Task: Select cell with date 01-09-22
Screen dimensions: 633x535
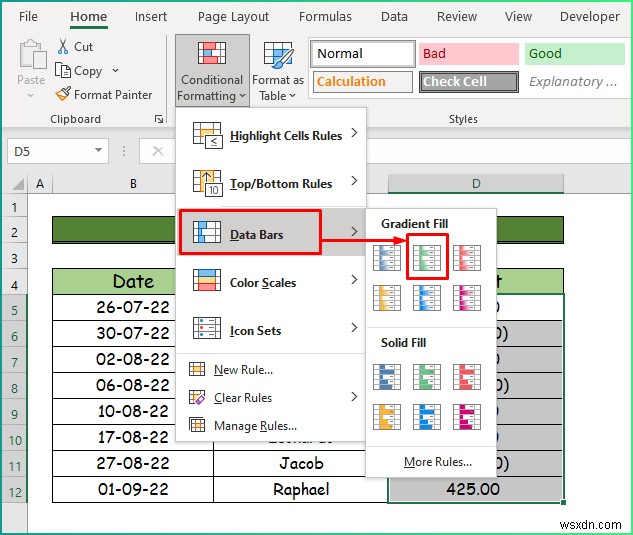Action: coord(133,489)
